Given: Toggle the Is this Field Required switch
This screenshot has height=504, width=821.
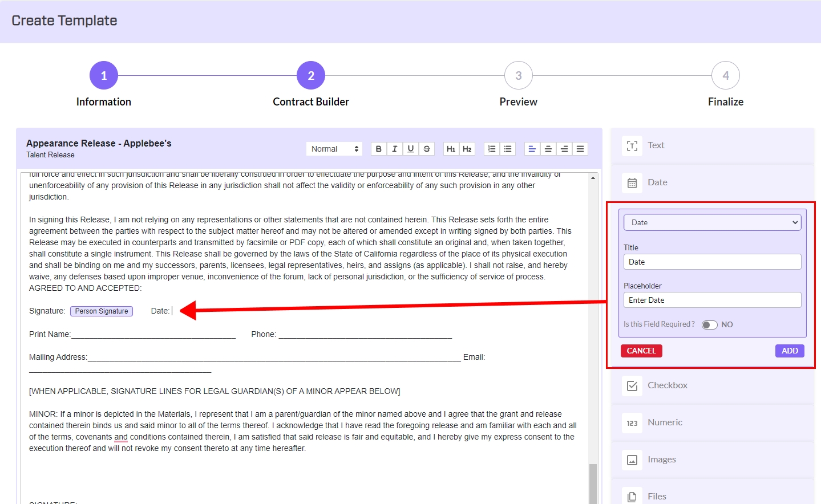Looking at the screenshot, I should click(709, 325).
